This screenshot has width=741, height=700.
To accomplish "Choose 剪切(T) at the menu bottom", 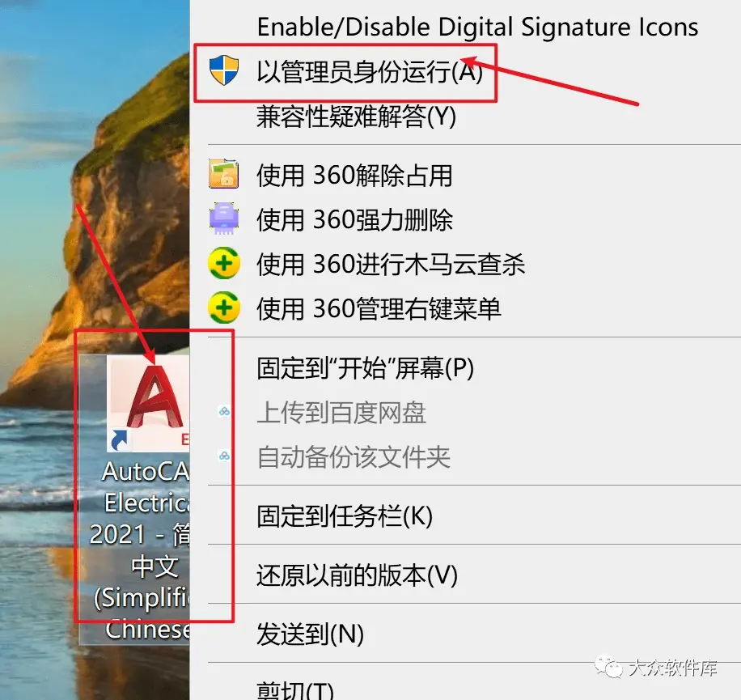I will (x=295, y=689).
